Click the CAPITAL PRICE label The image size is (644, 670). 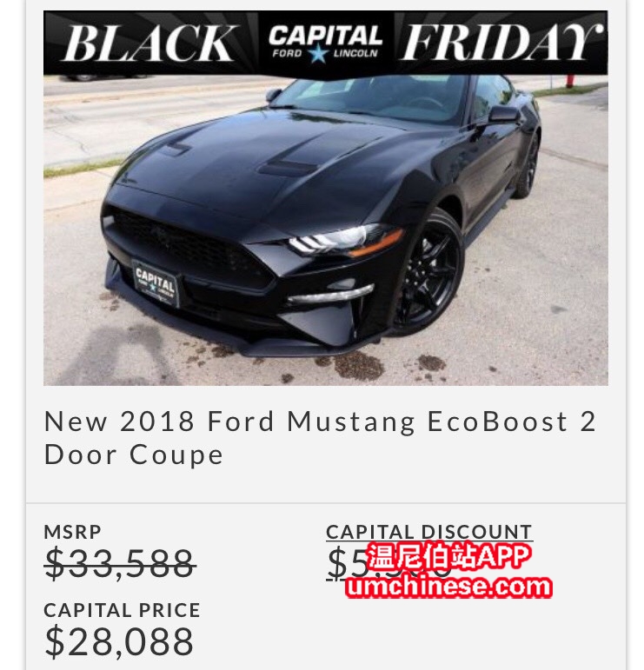tap(122, 610)
